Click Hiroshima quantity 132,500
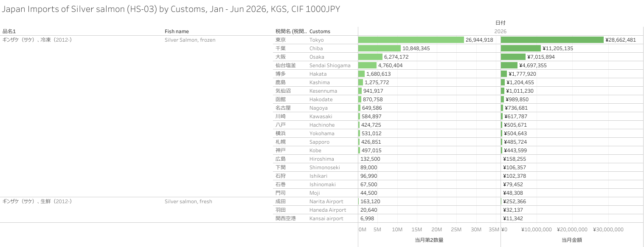Screen dimensions: 644x247 pos(370,159)
